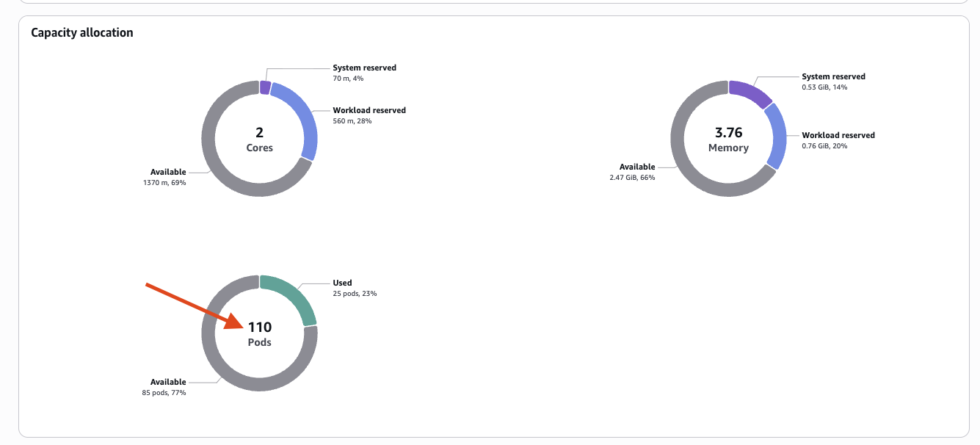Click the "2.47 GiB, 66%" Available label
This screenshot has height=445, width=980.
[632, 177]
